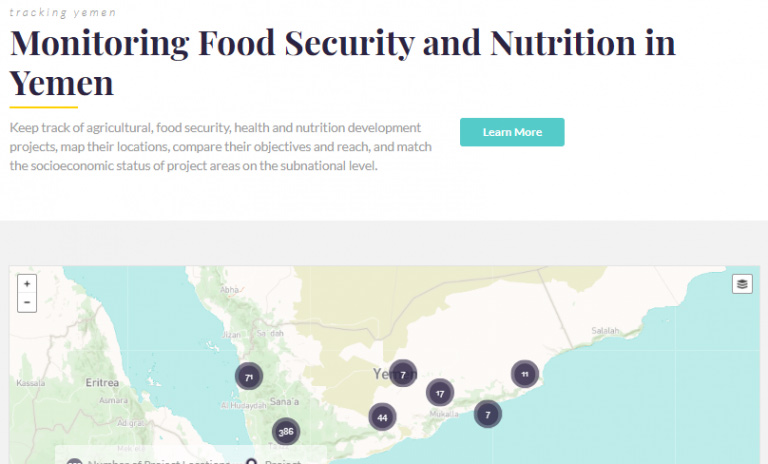The image size is (768, 464).
Task: Click the 11 cluster marker on the eastern coast
Action: [x=525, y=374]
